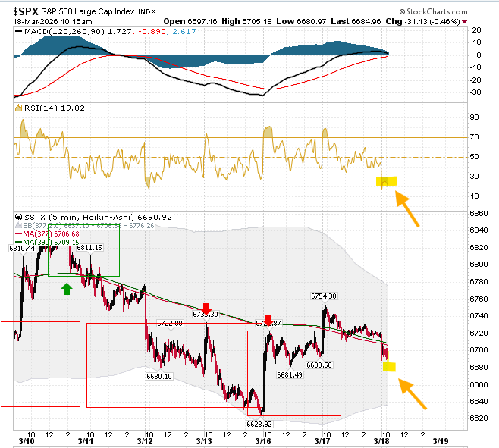Viewport: 499px width, 448px height.
Task: Click the yellow highlight on price candle
Action: (x=389, y=367)
